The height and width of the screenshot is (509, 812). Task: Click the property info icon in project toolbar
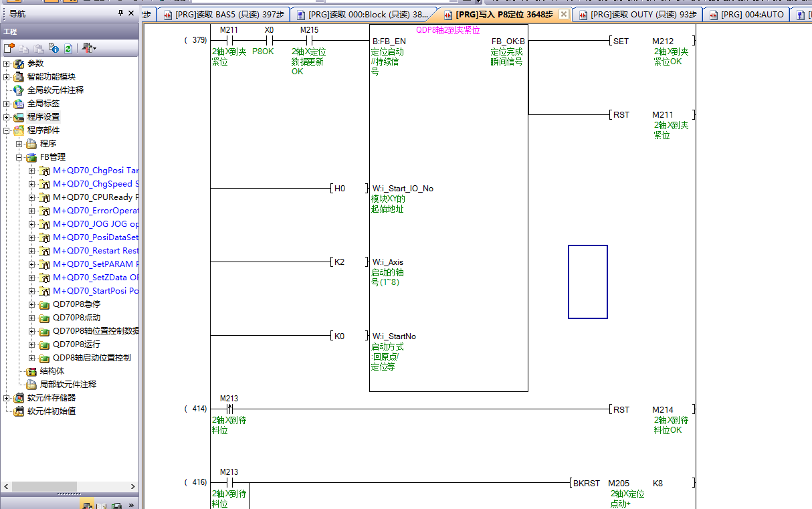(x=53, y=48)
